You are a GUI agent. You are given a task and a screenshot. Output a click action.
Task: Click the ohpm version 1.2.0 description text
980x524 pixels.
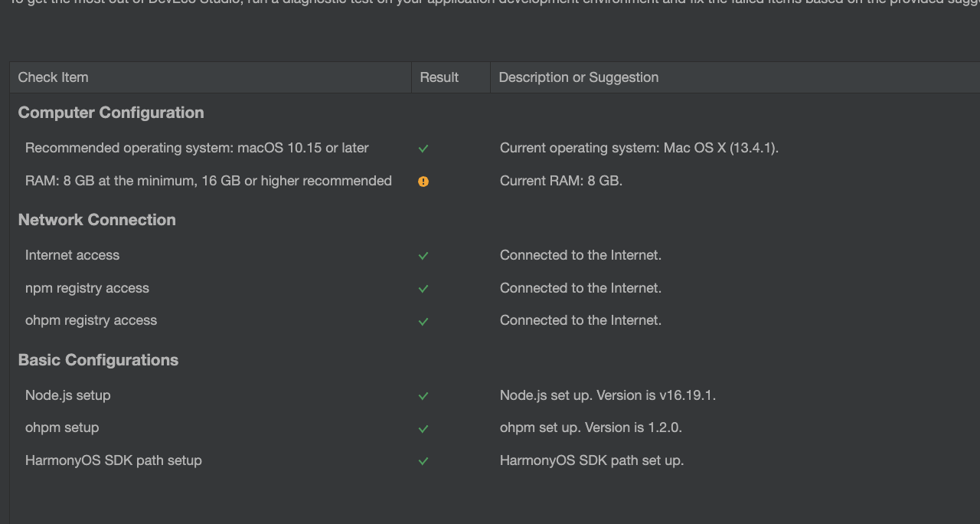(591, 427)
